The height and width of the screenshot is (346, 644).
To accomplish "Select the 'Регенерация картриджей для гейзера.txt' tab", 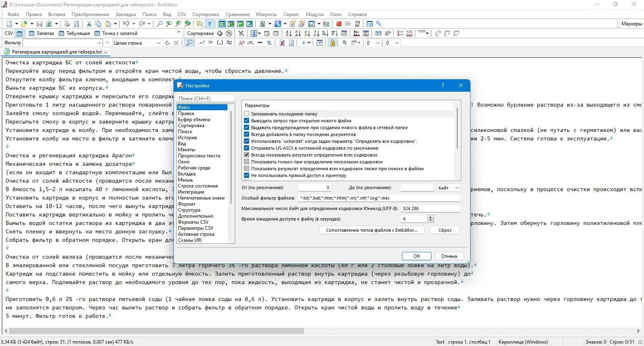I will coord(56,52).
